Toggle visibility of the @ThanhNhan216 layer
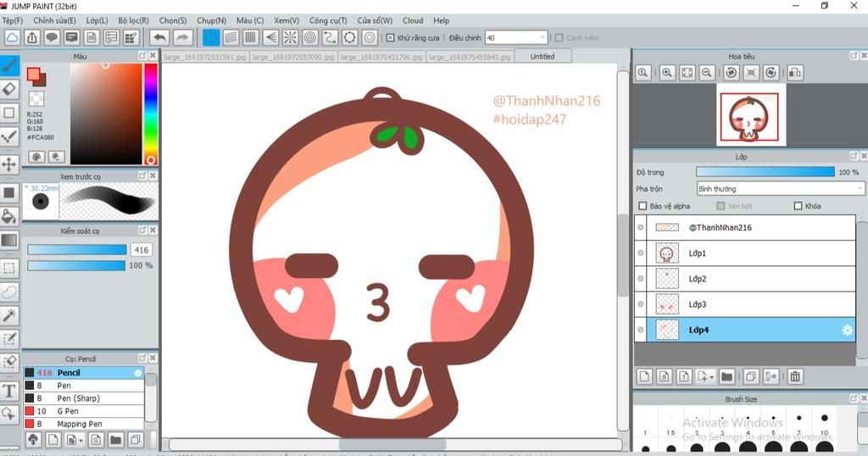Screen dimensions: 868x456 tap(641, 227)
